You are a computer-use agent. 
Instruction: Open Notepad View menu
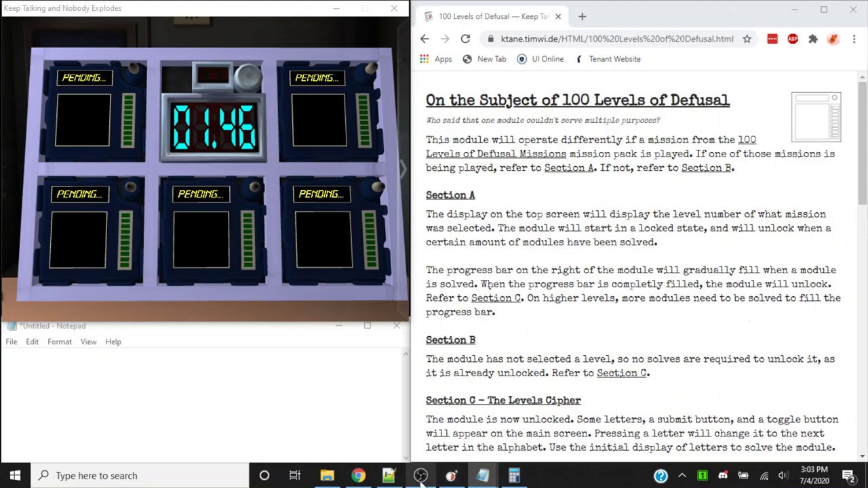[x=88, y=342]
